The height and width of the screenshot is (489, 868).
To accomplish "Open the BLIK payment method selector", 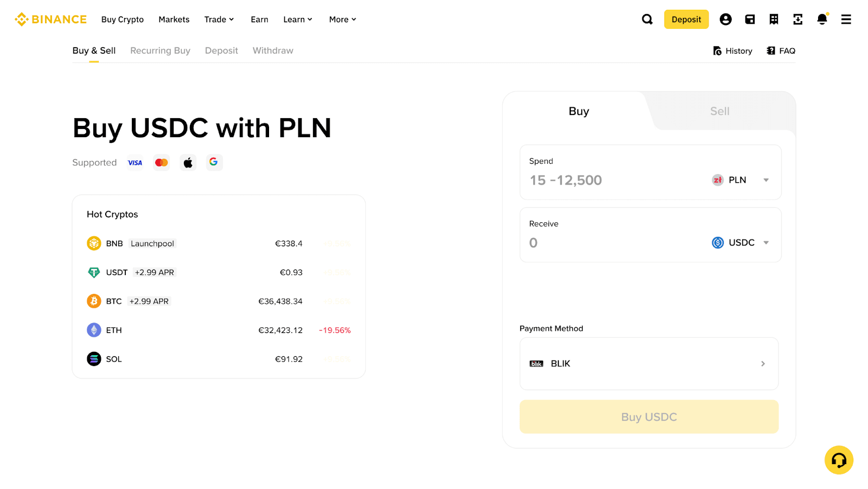I will tap(649, 364).
